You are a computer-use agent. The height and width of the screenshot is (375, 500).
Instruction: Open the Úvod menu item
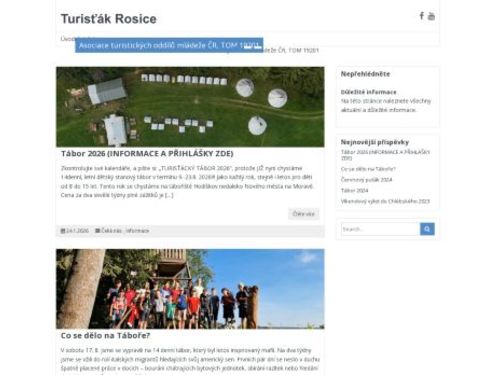tap(67, 39)
